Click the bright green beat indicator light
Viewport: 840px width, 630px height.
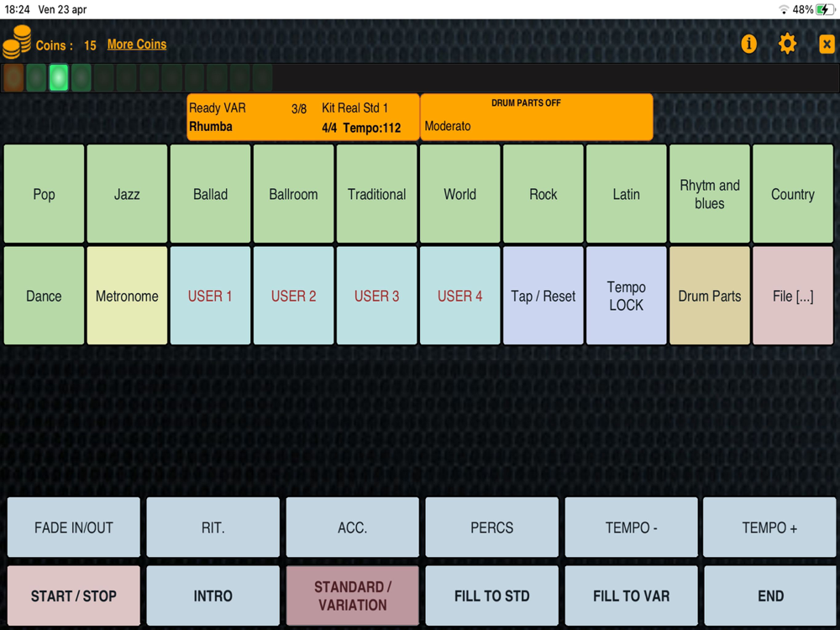[x=59, y=77]
